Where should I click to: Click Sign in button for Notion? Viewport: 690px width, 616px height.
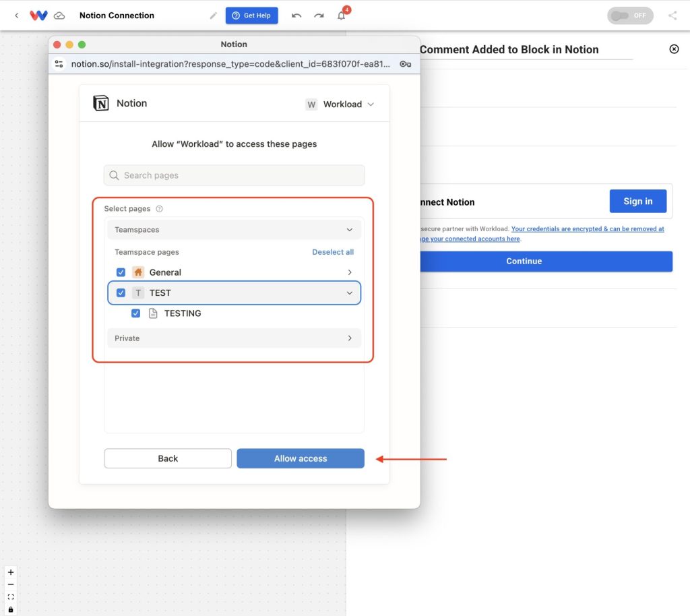[x=637, y=201]
